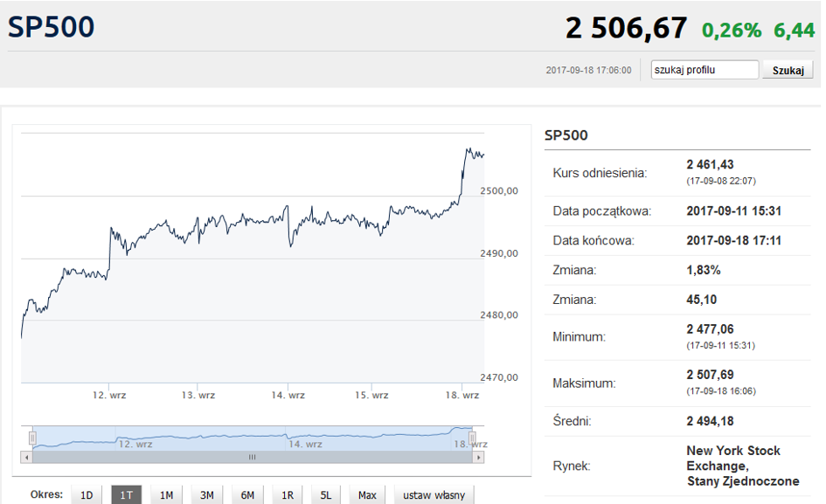Screen dimensions: 826x504
Task: Click the price peak on 18. wrz
Action: 469,149
